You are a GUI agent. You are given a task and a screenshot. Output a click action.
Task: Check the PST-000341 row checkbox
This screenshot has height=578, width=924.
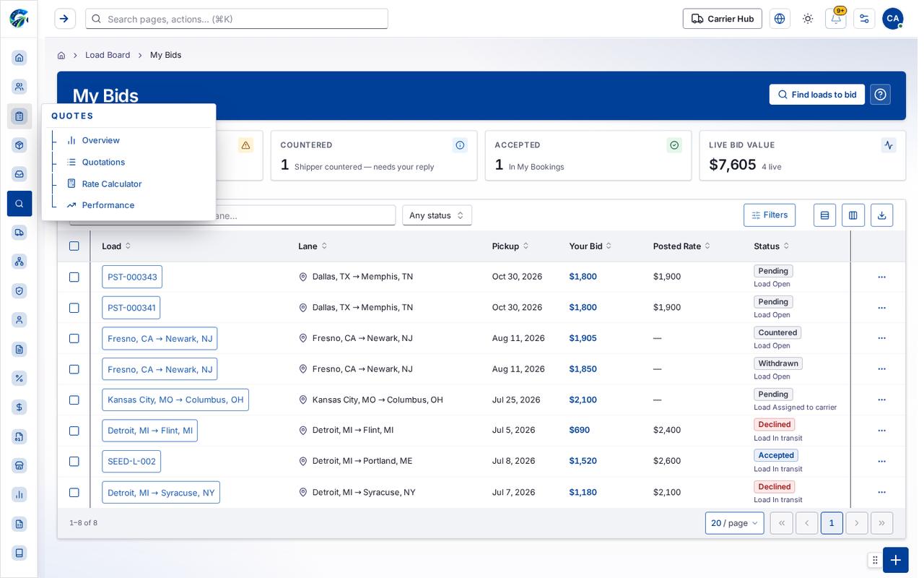coord(74,308)
